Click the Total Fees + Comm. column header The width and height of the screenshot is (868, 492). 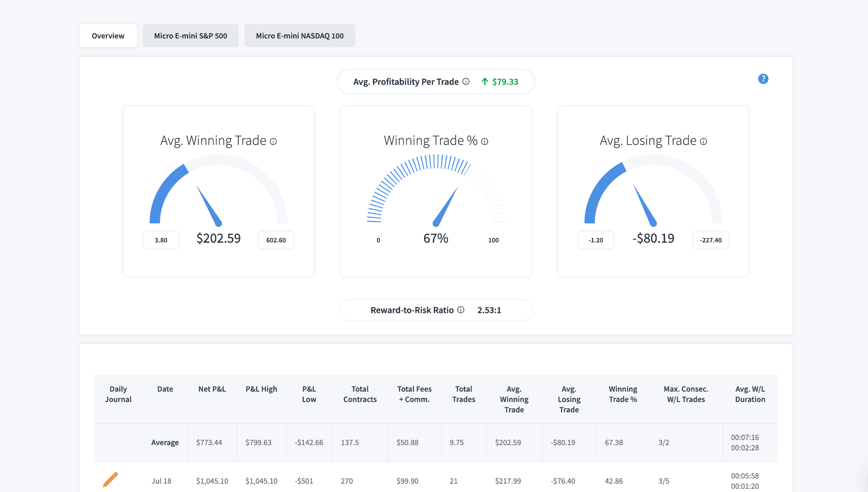[x=415, y=394]
